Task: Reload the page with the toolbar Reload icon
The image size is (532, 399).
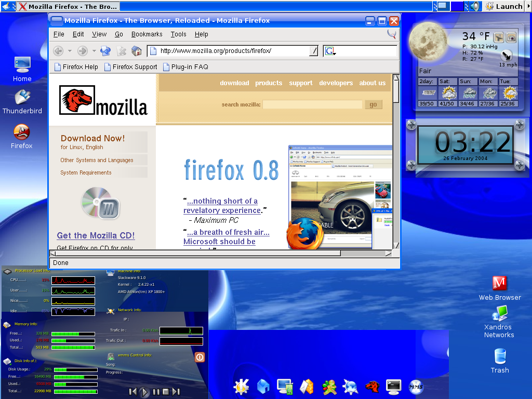Action: tap(105, 51)
